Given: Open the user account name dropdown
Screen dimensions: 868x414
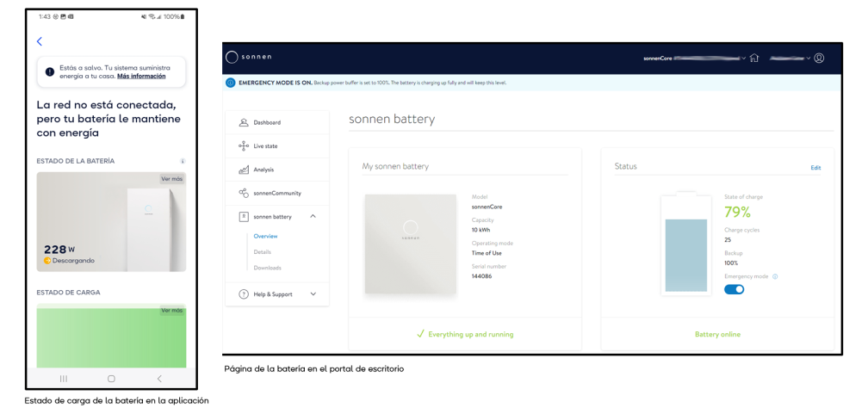Looking at the screenshot, I should [x=790, y=58].
